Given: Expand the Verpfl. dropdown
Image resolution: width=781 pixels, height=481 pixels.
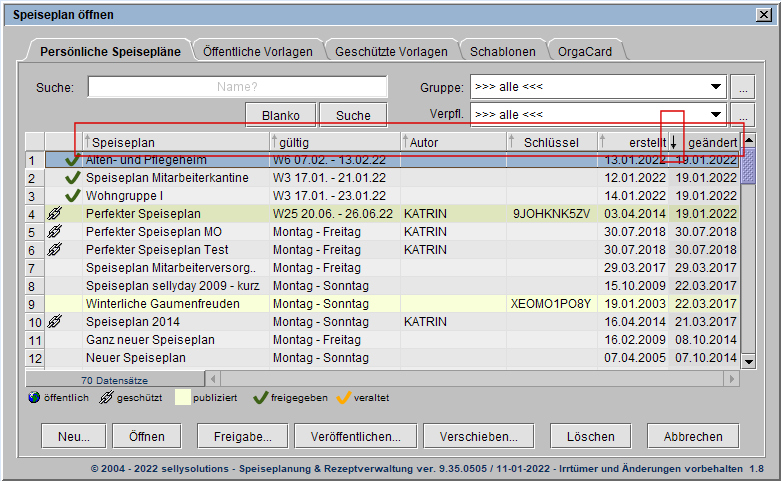Looking at the screenshot, I should point(715,114).
